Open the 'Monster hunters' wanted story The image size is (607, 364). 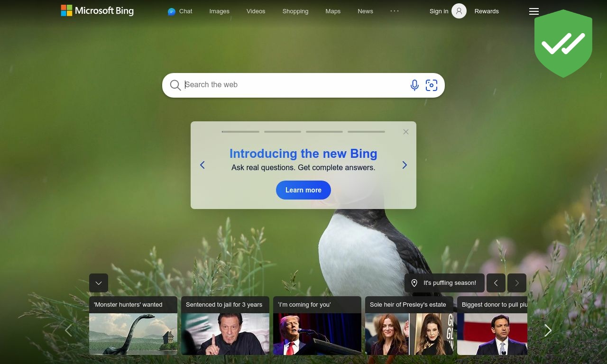click(133, 326)
